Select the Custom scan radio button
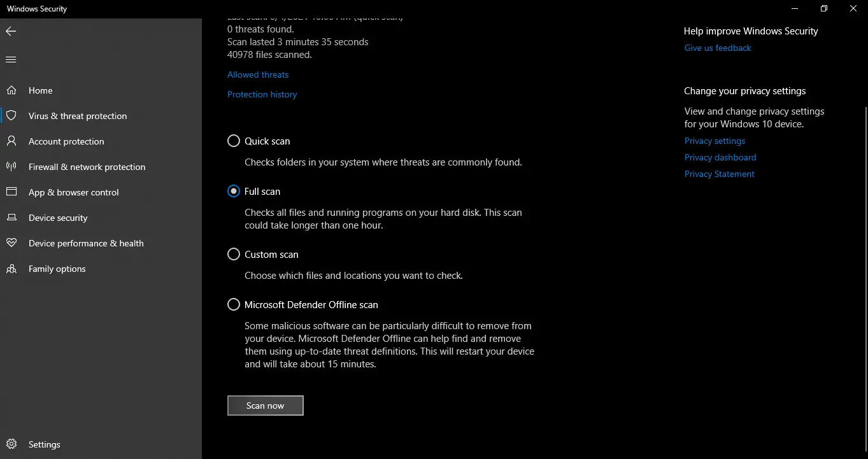 pyautogui.click(x=234, y=254)
